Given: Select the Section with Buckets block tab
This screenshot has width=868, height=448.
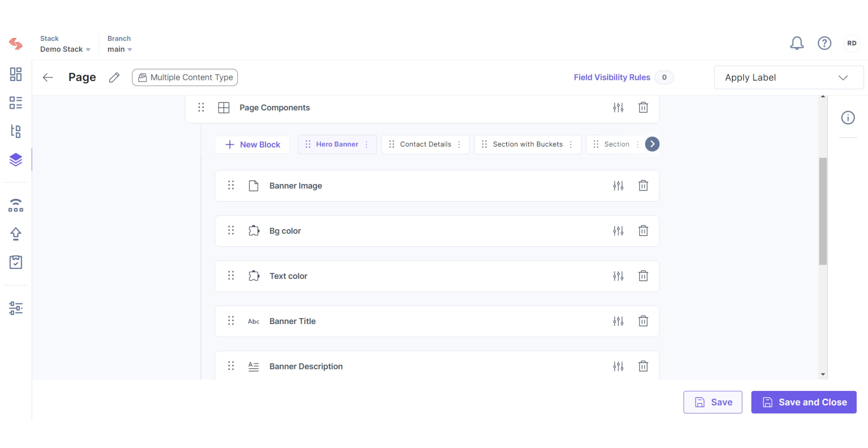Looking at the screenshot, I should [x=527, y=144].
